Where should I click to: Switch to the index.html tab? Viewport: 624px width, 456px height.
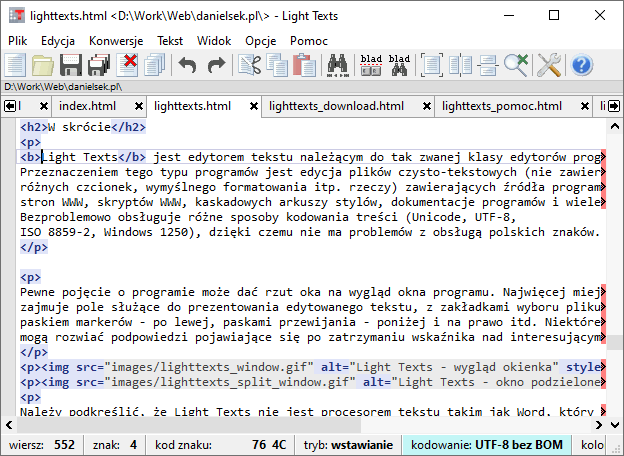87,106
